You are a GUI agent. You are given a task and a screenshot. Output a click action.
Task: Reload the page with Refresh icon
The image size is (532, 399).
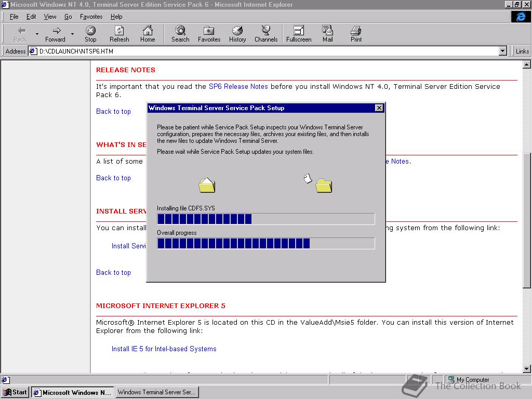click(x=119, y=31)
